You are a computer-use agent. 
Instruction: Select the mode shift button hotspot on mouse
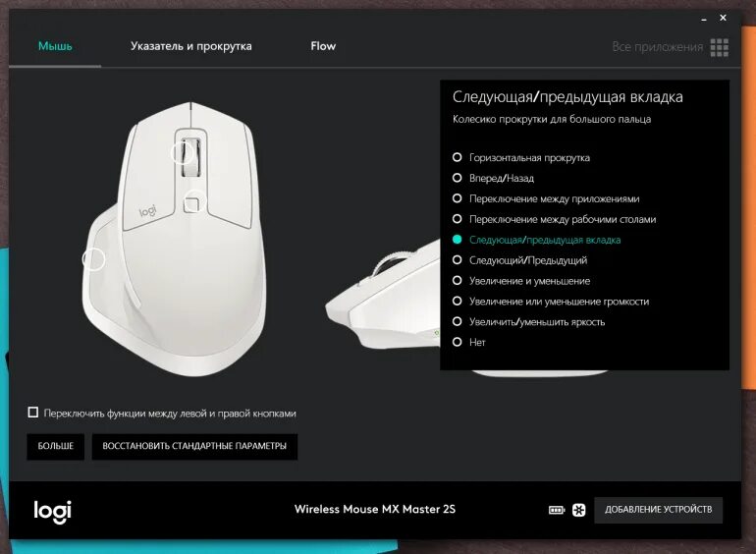194,202
